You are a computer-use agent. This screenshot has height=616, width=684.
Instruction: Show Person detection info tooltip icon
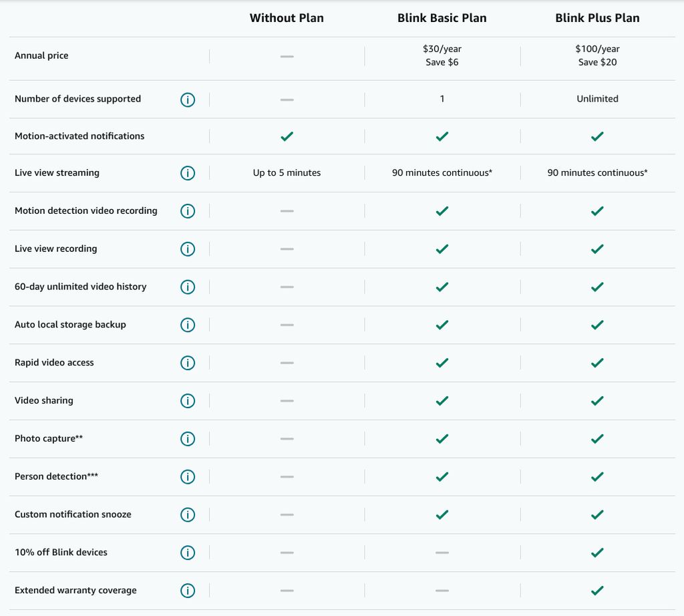point(188,476)
